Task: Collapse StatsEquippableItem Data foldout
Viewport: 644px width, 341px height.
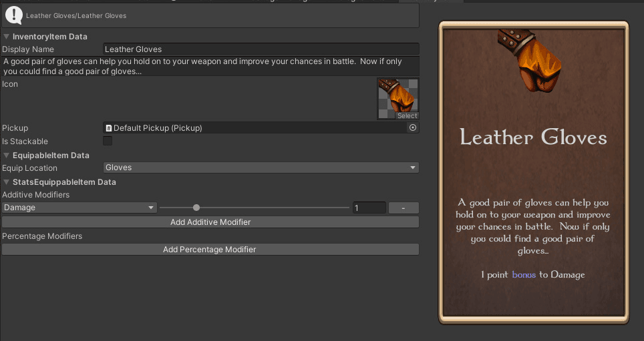Action: (7, 182)
